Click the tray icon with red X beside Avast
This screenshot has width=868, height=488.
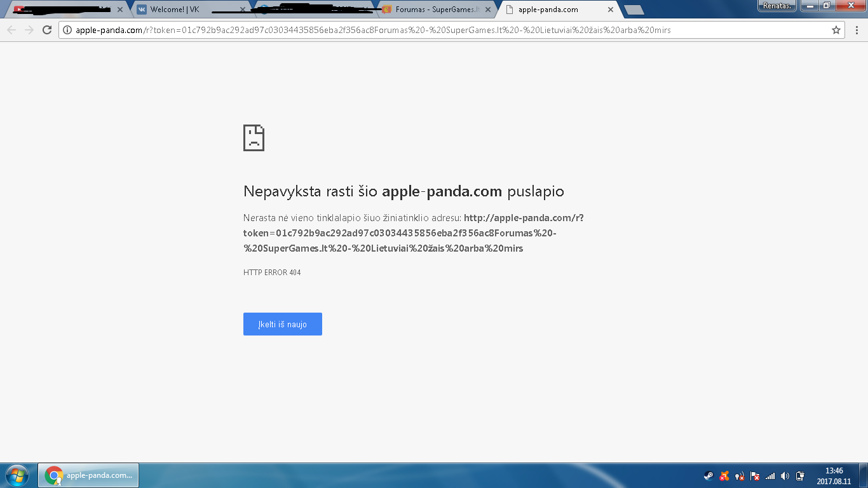(x=740, y=475)
